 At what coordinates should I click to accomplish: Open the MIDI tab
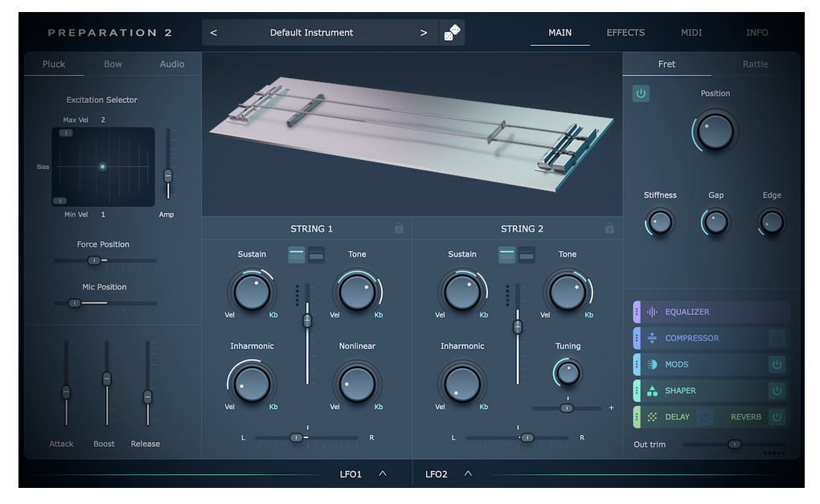coord(691,32)
